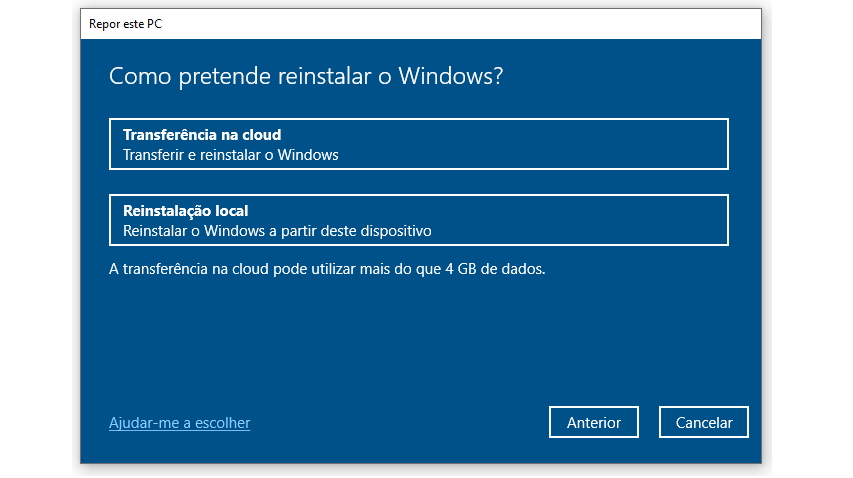This screenshot has width=853, height=478.
Task: Select the subtitle Transferir e reinstalar o Windows
Action: coord(231,155)
